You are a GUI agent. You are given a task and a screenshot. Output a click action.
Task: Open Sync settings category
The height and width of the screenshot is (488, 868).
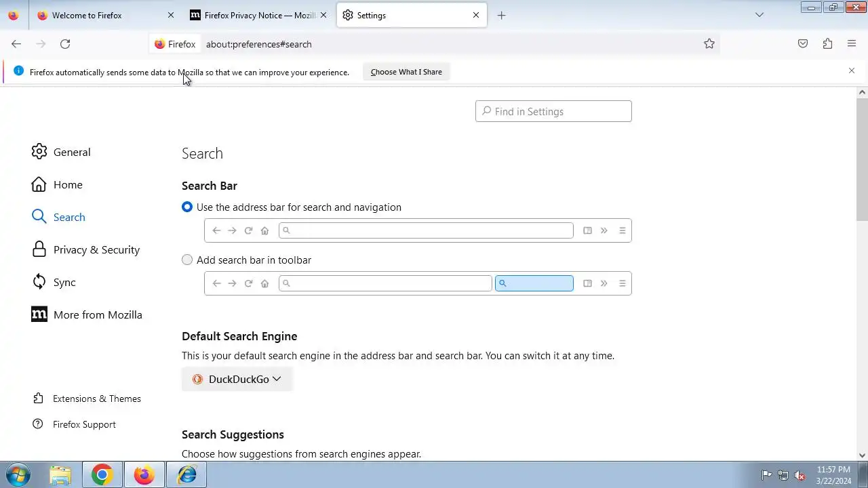(64, 282)
